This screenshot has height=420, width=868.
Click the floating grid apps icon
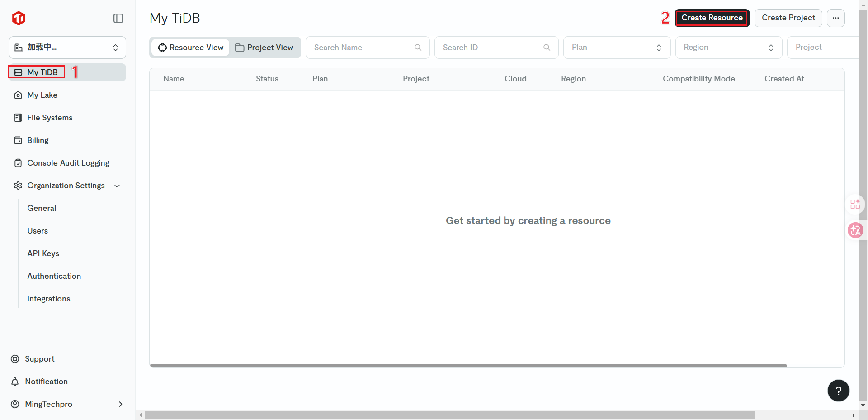click(x=855, y=204)
